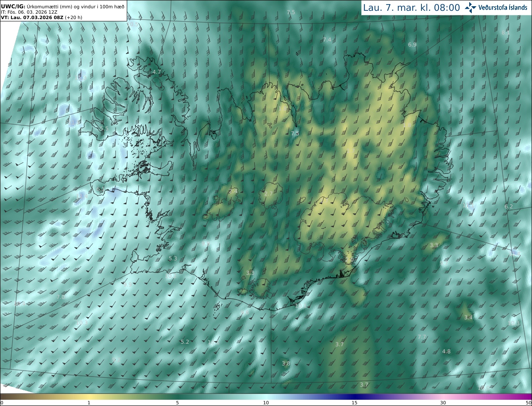Click the Veðurstofa Íslands logo emblem
532x406 pixels.
[470, 7]
